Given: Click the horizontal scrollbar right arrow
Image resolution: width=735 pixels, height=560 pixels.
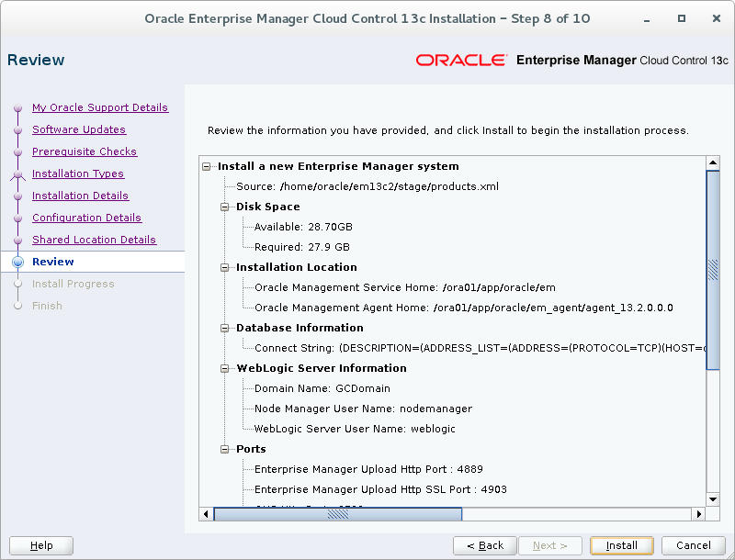Looking at the screenshot, I should tap(699, 514).
